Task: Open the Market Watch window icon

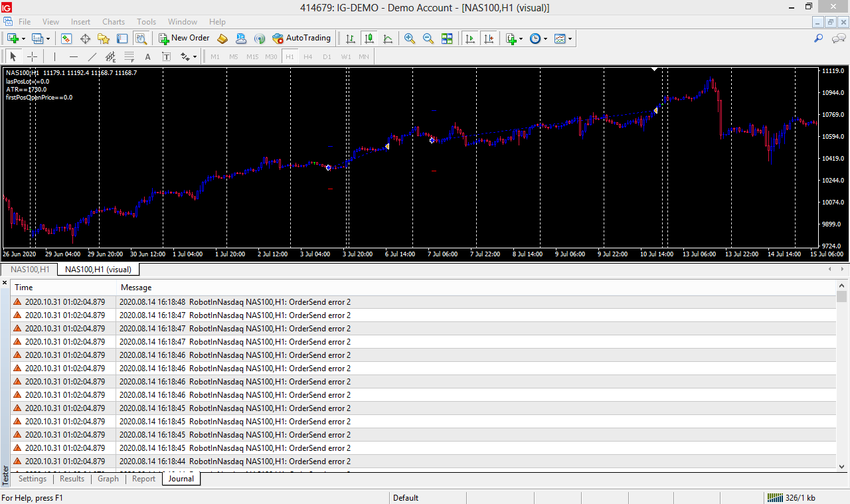Action: click(x=66, y=39)
